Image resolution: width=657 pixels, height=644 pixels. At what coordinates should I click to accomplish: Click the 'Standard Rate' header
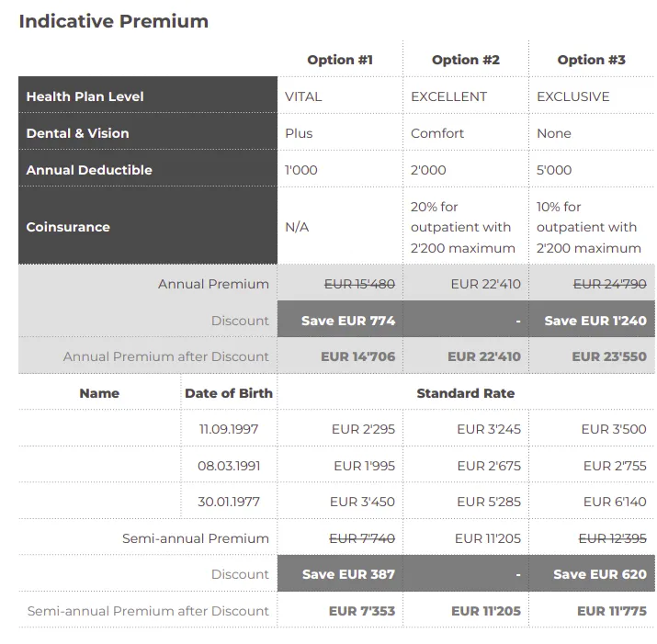466,393
